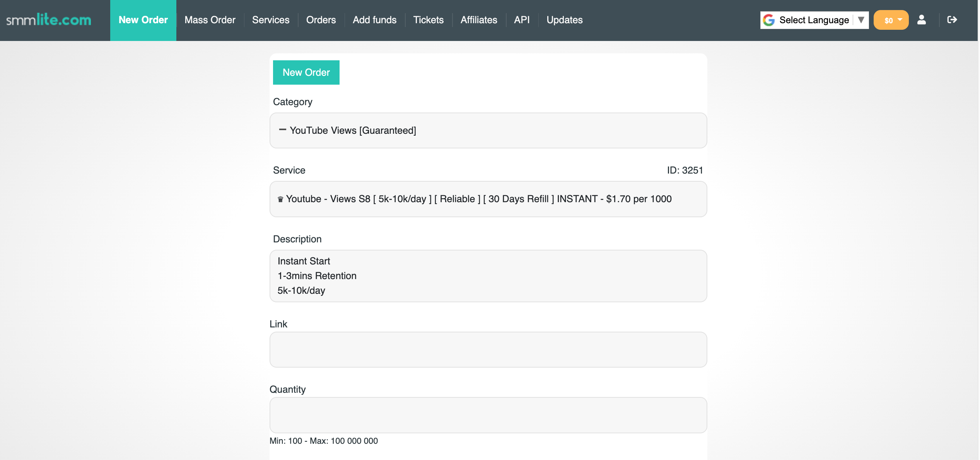Select the New Order navigation tab
Image resolution: width=980 pixels, height=460 pixels.
pyautogui.click(x=143, y=20)
